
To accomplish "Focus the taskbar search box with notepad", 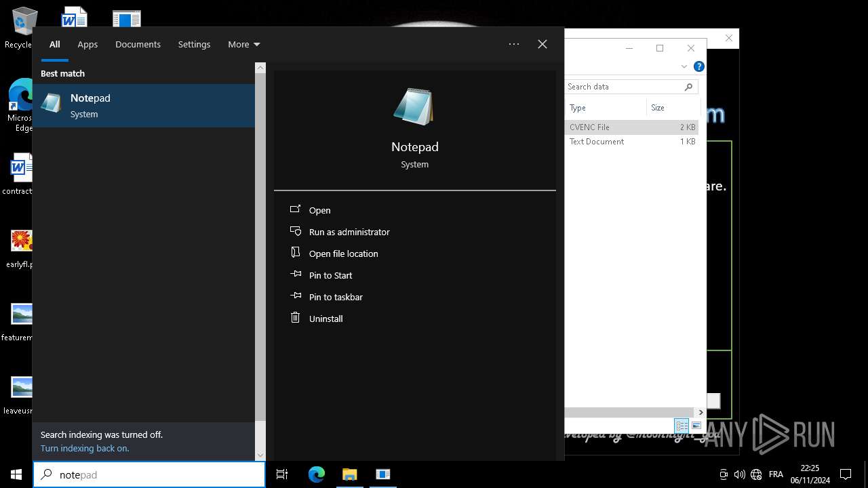I will pos(149,474).
